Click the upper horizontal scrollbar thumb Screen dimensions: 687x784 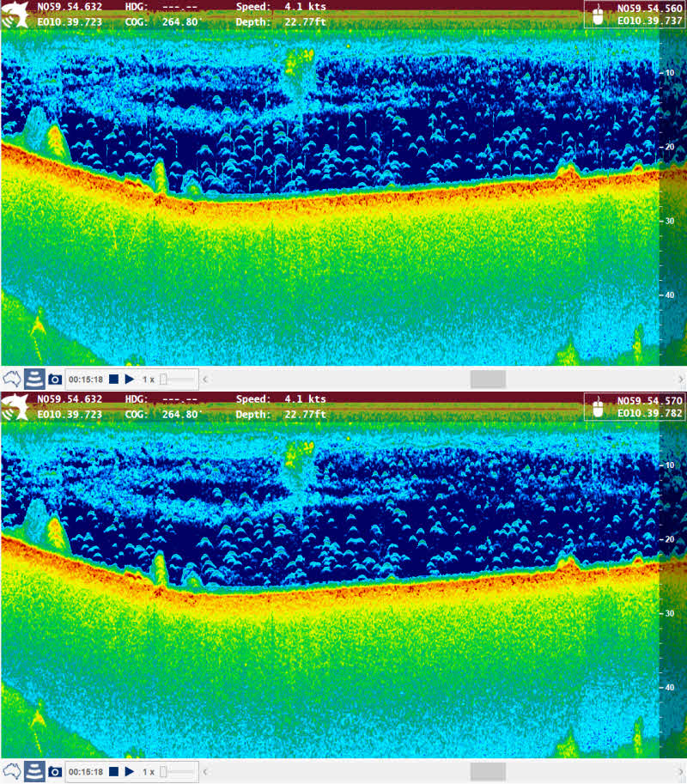click(488, 379)
